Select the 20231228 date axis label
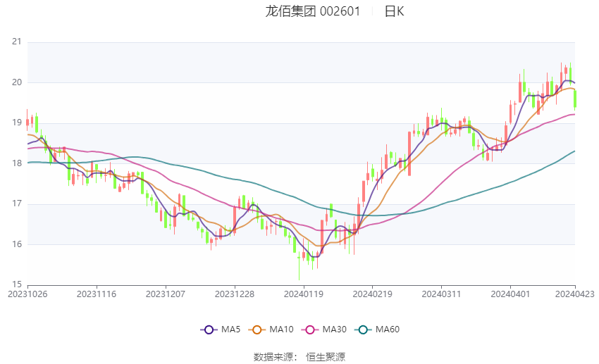Viewport: 599px width, 364px height. coord(235,294)
